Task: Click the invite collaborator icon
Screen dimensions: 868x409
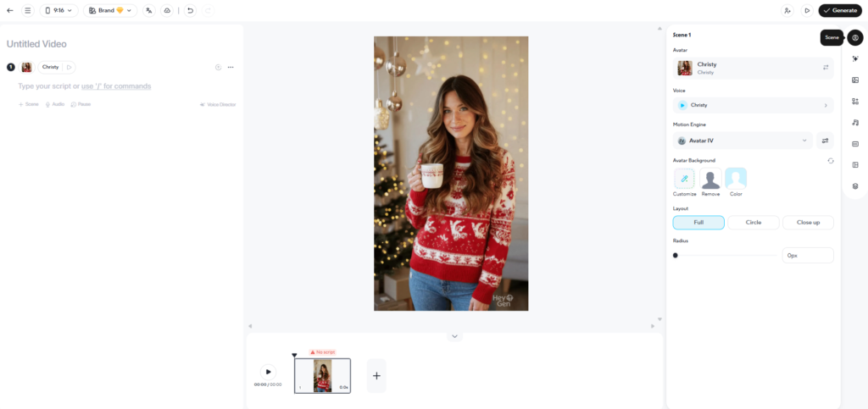Action: tap(787, 10)
